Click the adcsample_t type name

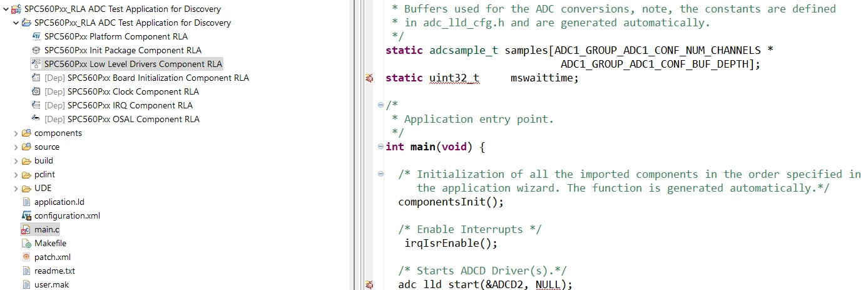(464, 50)
